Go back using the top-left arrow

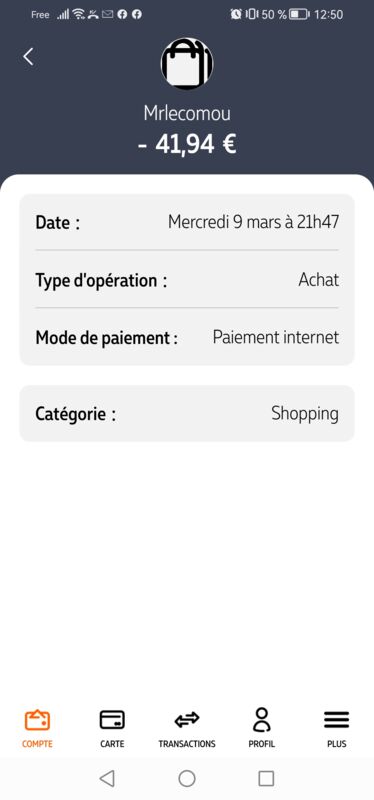pos(29,57)
